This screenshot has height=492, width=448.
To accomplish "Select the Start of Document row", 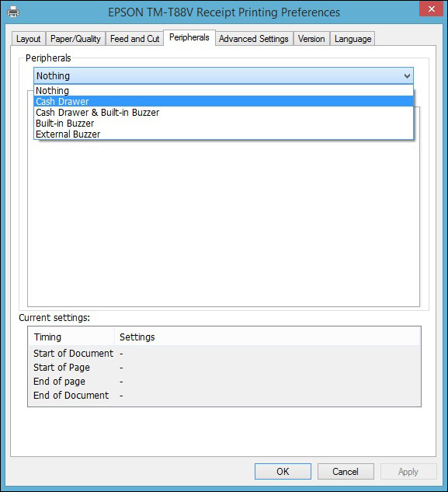I will (x=224, y=354).
